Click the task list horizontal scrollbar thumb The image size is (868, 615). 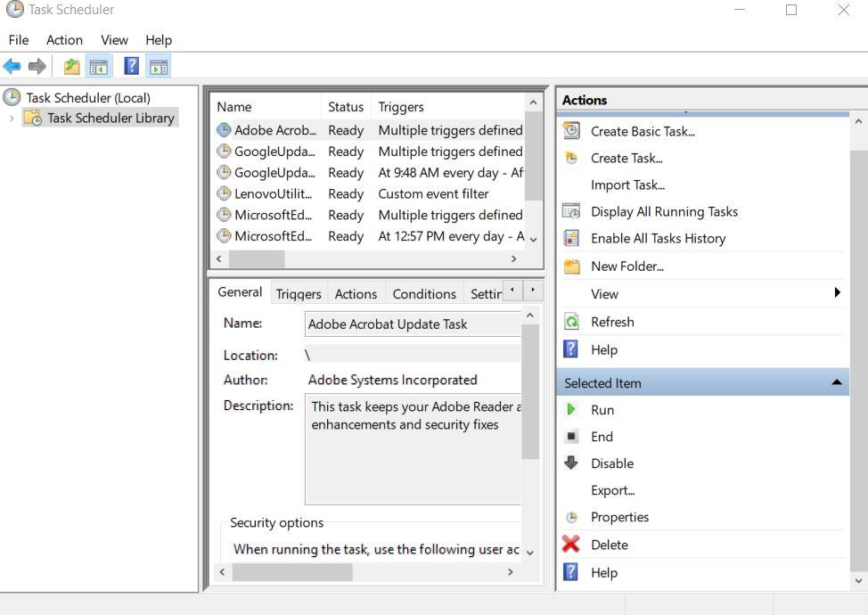click(x=257, y=258)
